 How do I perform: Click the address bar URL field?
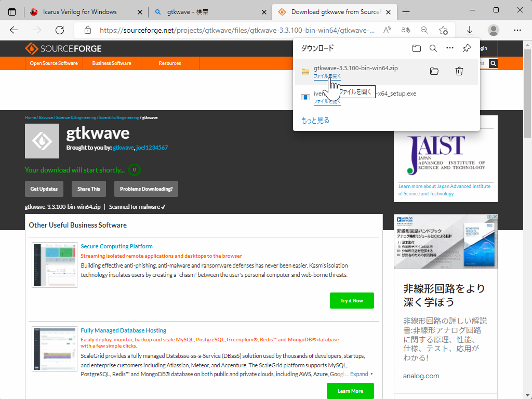point(237,30)
